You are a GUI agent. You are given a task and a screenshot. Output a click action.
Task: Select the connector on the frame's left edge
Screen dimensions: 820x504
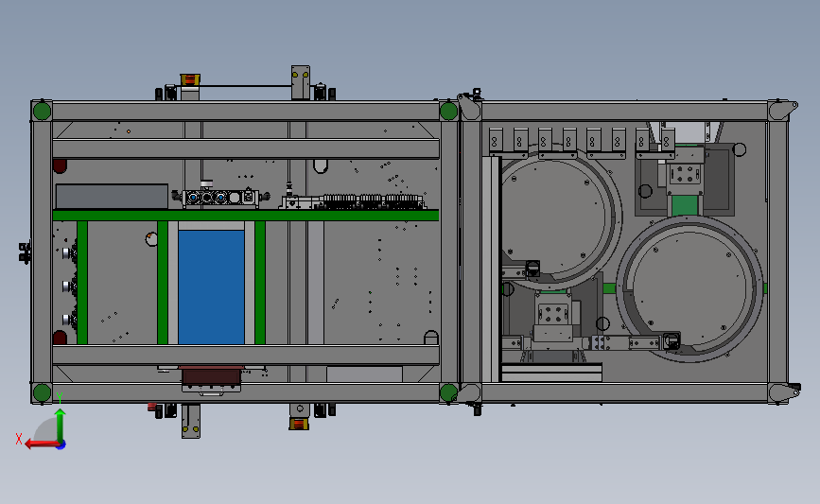(x=25, y=252)
